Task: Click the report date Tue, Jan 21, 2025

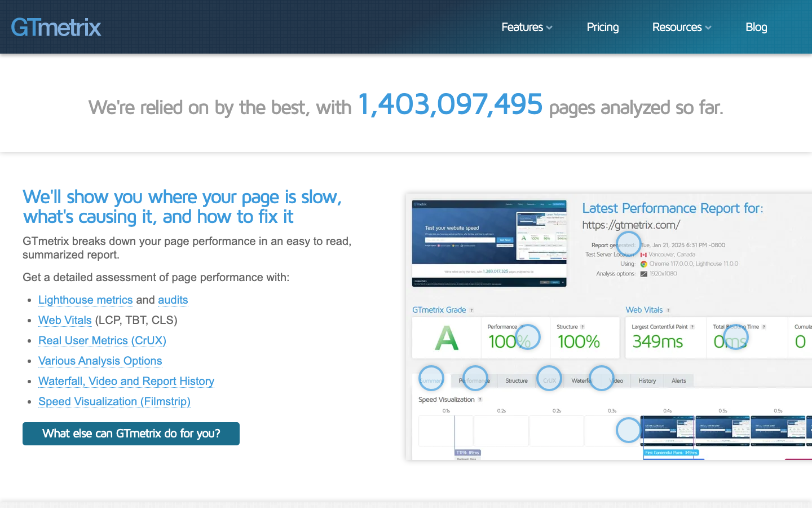Action: point(683,245)
